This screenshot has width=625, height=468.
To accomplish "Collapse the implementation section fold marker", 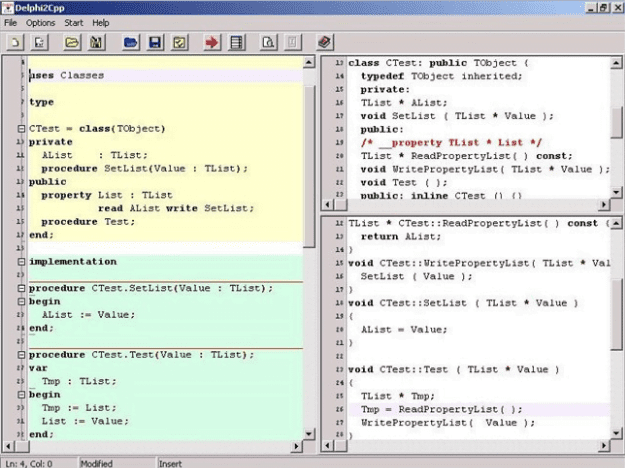I will pos(22,262).
